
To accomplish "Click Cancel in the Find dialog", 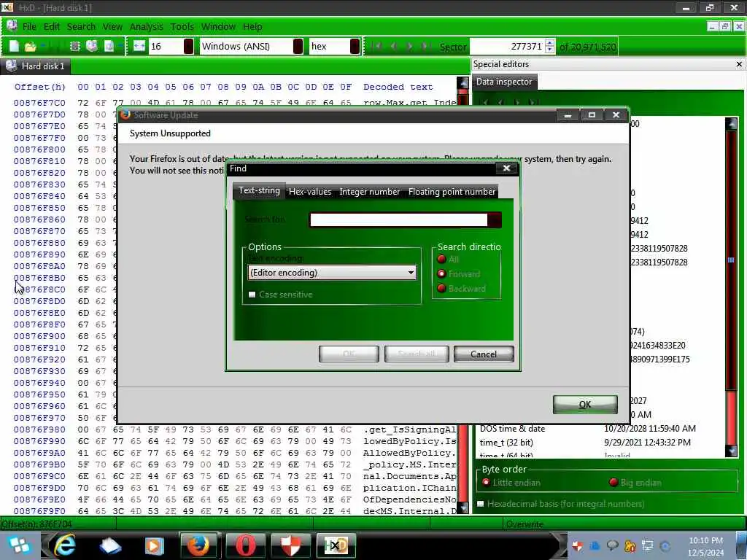I will 484,354.
